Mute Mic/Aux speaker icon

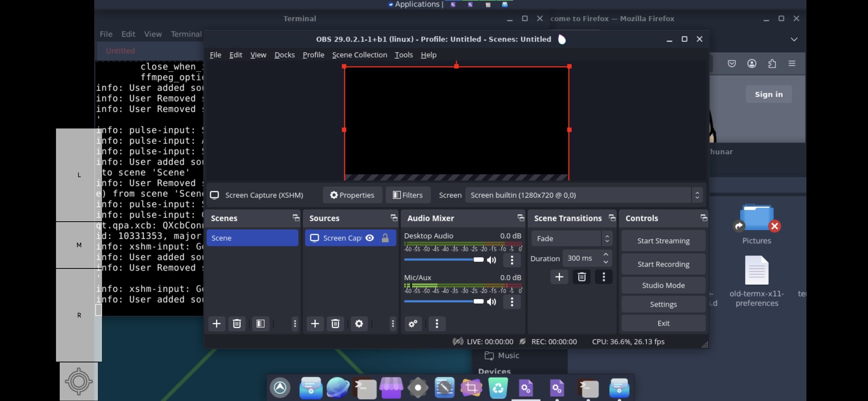tap(491, 302)
